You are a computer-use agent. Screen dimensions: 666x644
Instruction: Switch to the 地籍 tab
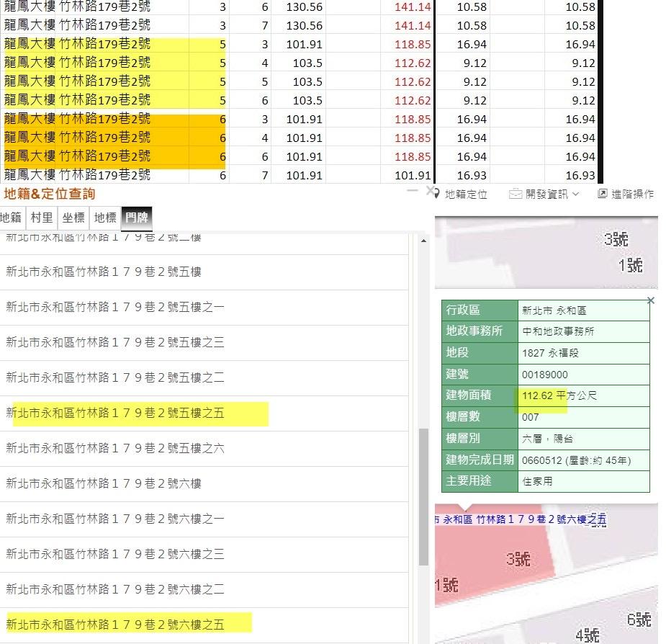[x=12, y=218]
